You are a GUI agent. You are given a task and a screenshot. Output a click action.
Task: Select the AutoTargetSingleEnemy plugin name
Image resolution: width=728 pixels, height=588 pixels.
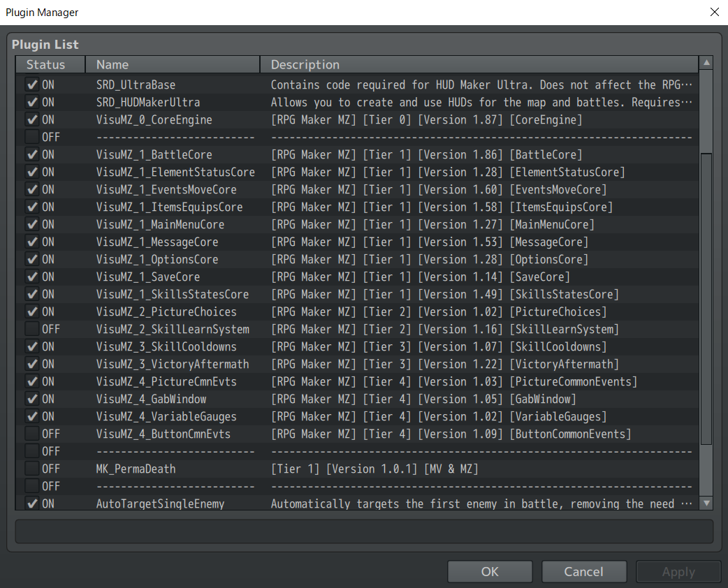[x=160, y=504]
